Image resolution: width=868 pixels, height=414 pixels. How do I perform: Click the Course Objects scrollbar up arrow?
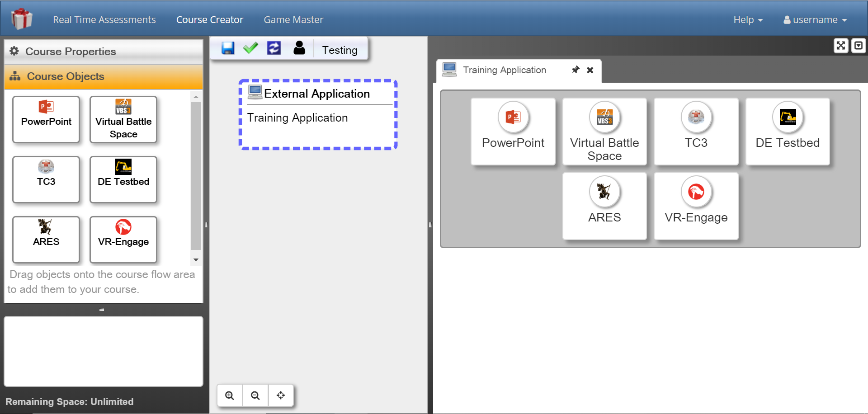tap(196, 97)
